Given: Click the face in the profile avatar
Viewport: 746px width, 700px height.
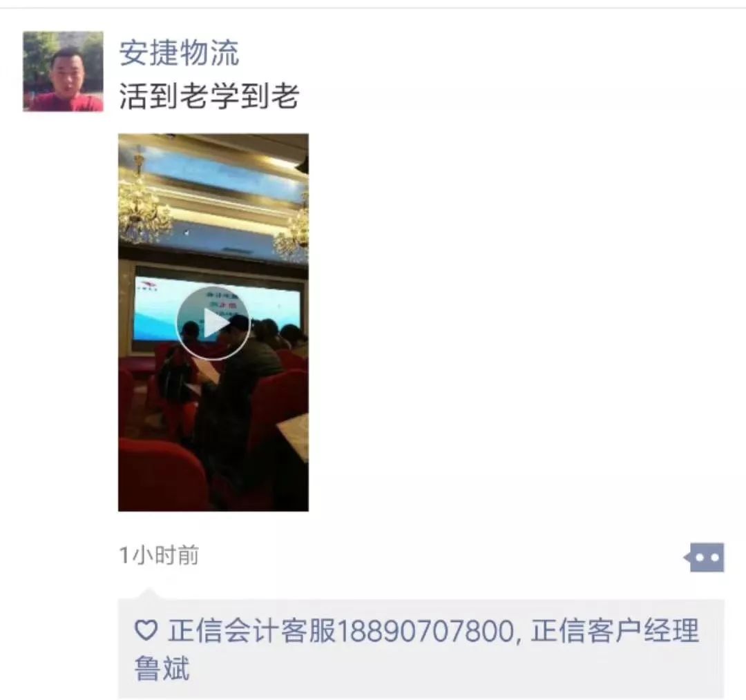Looking at the screenshot, I should pos(66,71).
